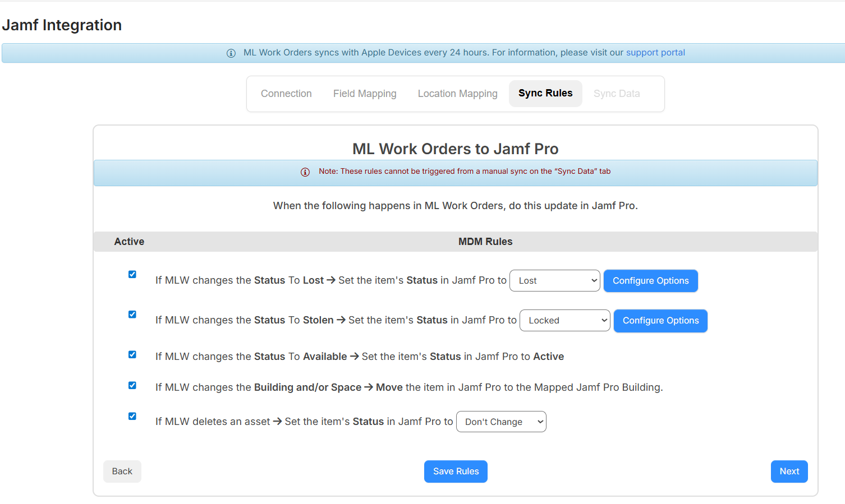Proceed with the Next button

pos(789,471)
